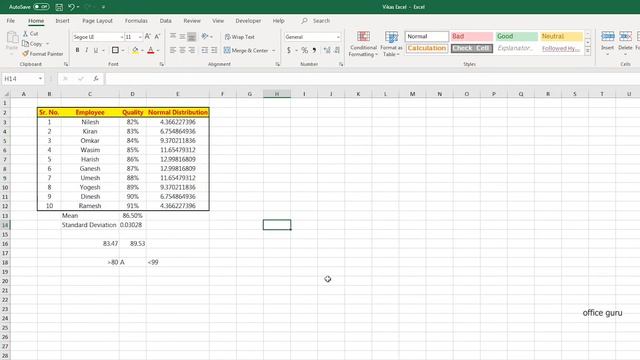Toggle the AutoSave switch

[41, 7]
